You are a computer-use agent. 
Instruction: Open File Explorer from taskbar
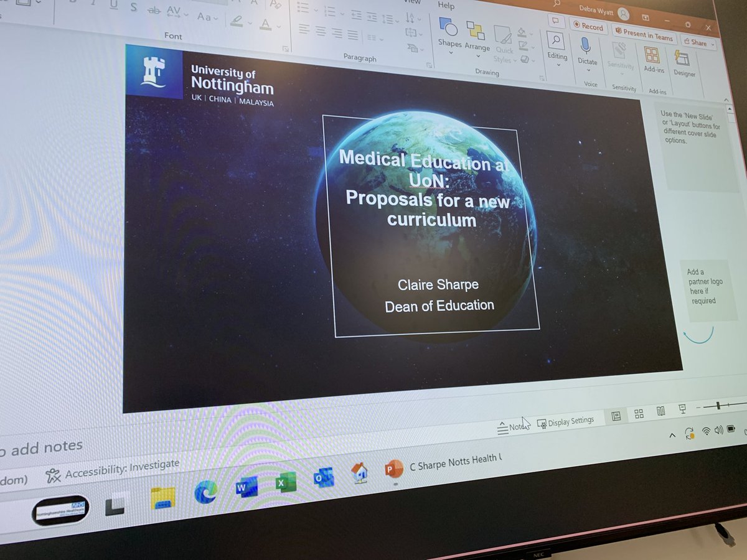[x=162, y=498]
